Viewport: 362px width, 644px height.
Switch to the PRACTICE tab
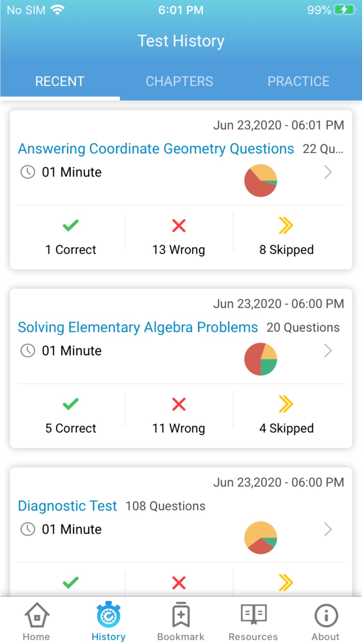(x=298, y=81)
